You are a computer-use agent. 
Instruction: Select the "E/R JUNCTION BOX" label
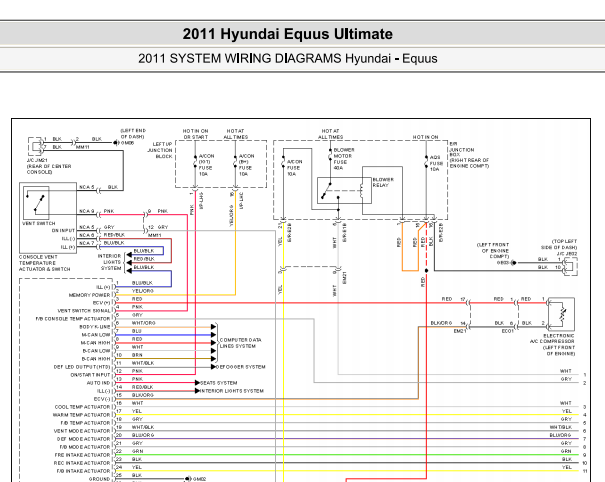point(461,149)
